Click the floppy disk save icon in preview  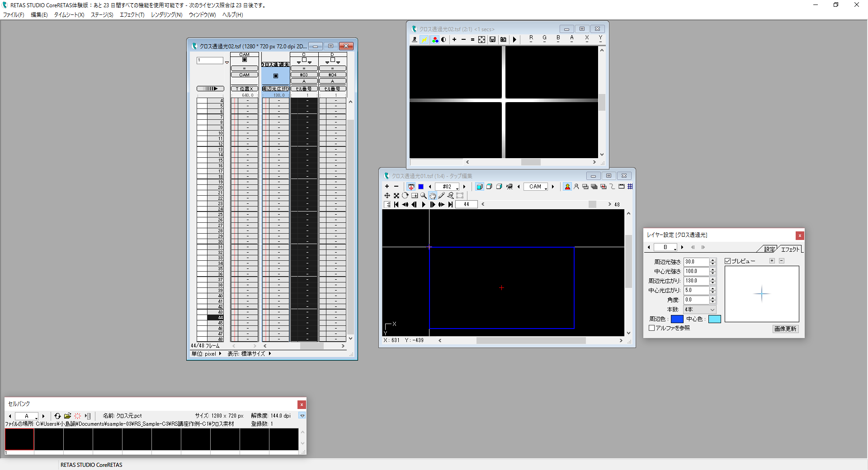tap(493, 40)
